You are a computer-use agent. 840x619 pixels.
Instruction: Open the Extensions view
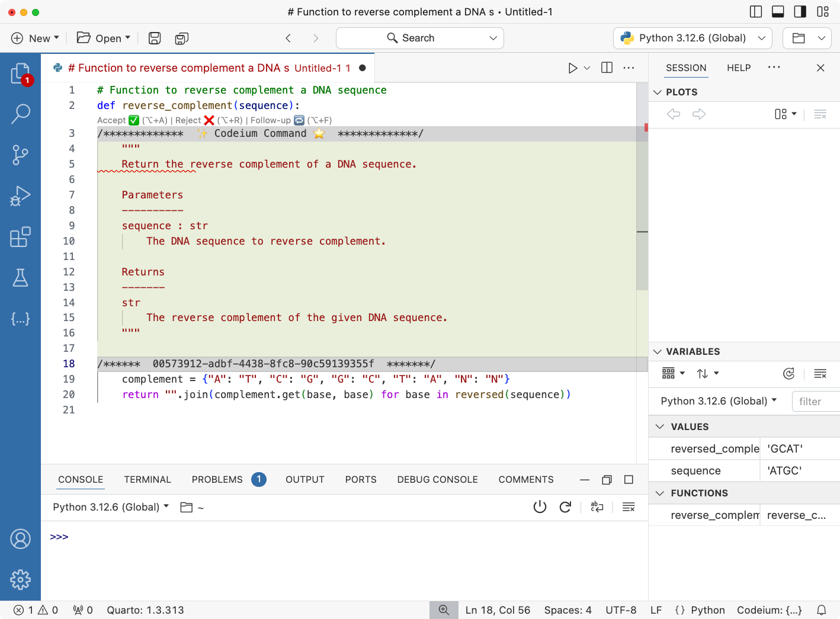[x=21, y=237]
